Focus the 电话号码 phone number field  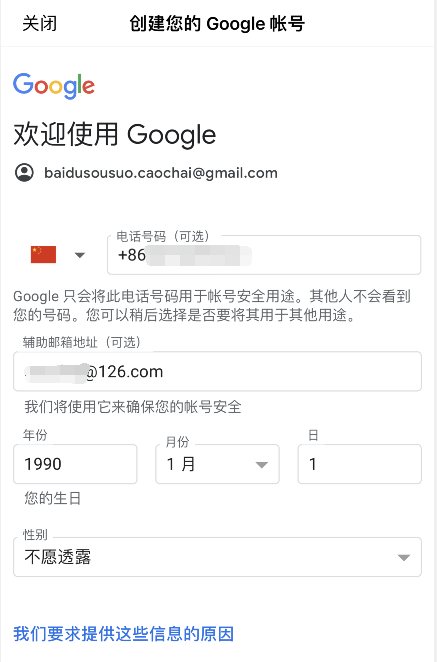(264, 255)
